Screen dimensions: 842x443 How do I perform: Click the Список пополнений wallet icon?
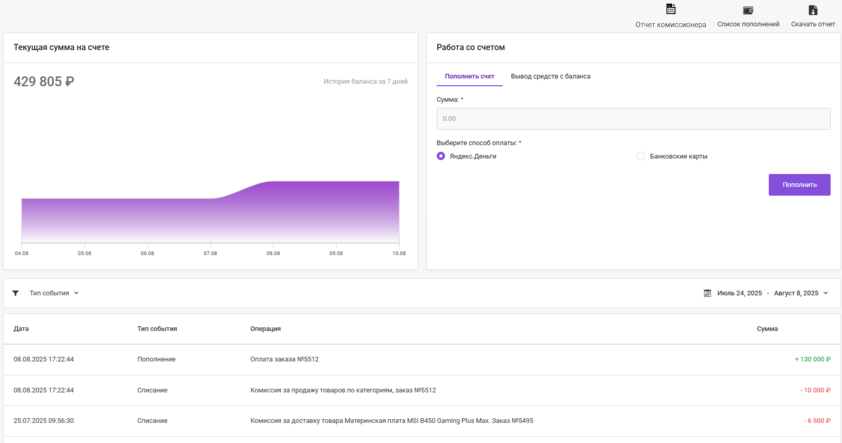coord(748,10)
